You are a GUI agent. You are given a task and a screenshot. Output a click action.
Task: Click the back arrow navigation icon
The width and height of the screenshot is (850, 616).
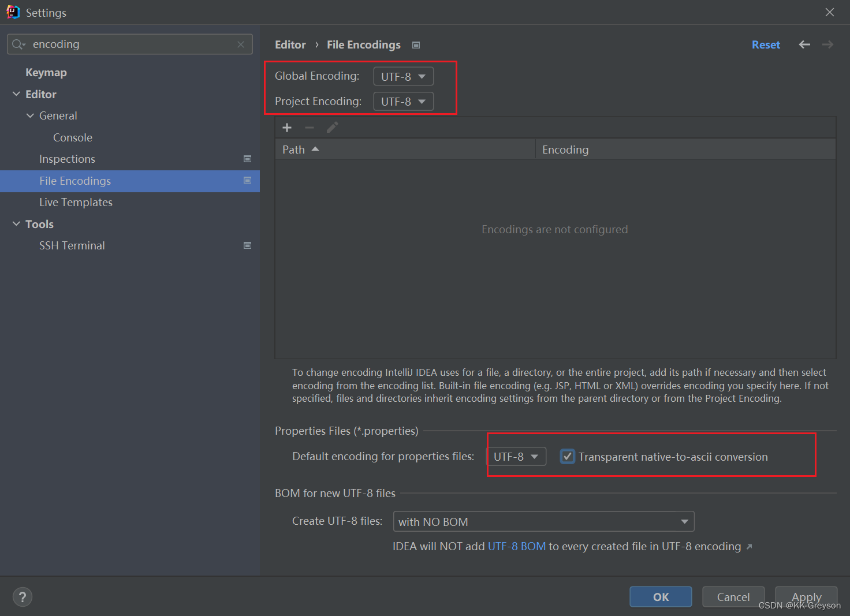click(804, 44)
